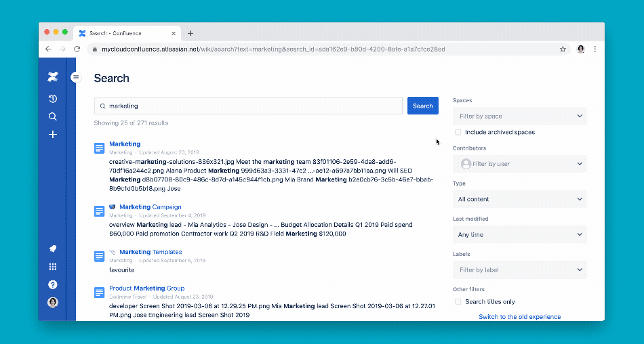Screen dimensions: 644x344
Task: Open the Chrome three-dot menu
Action: pyautogui.click(x=595, y=49)
